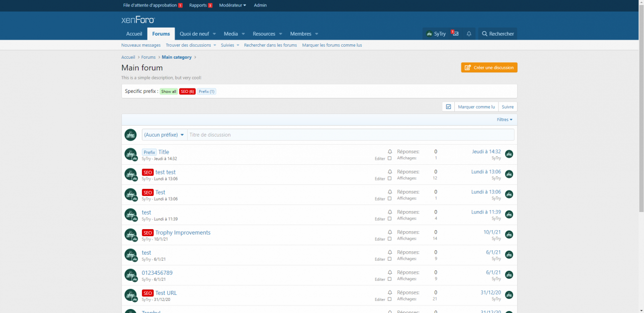
Task: Click the Rechercher search button
Action: tap(498, 34)
